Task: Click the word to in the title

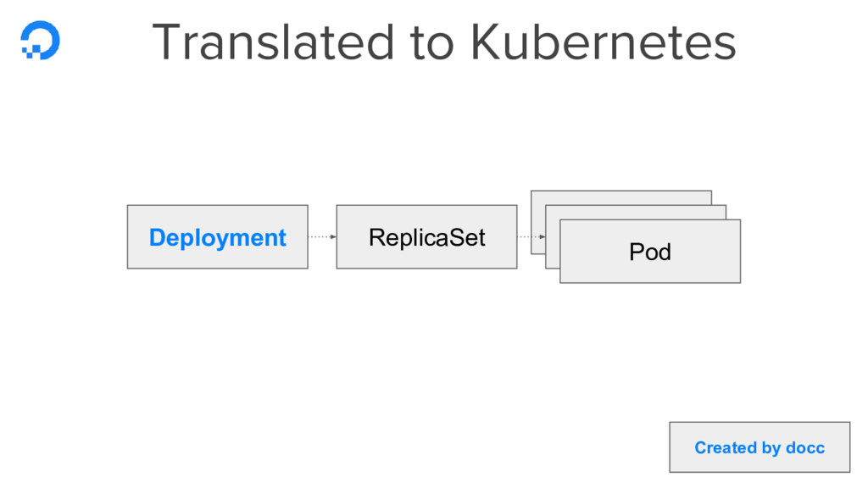Action: tap(431, 44)
